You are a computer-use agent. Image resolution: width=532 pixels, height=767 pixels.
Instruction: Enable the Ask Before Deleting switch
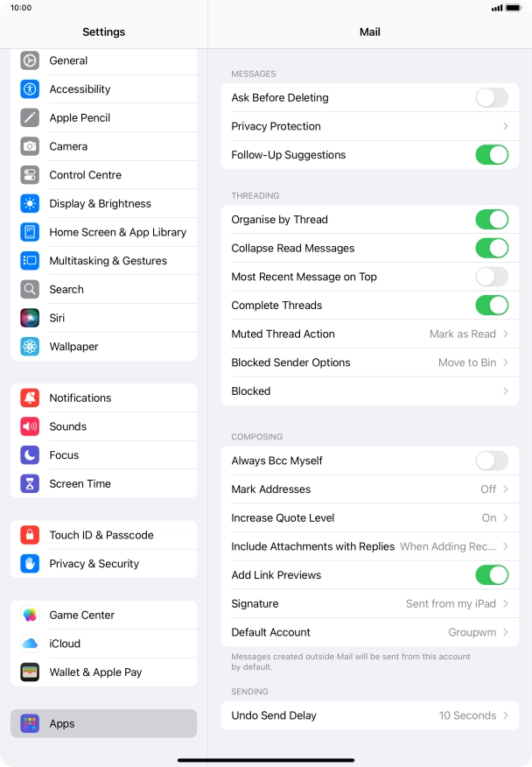pos(492,98)
